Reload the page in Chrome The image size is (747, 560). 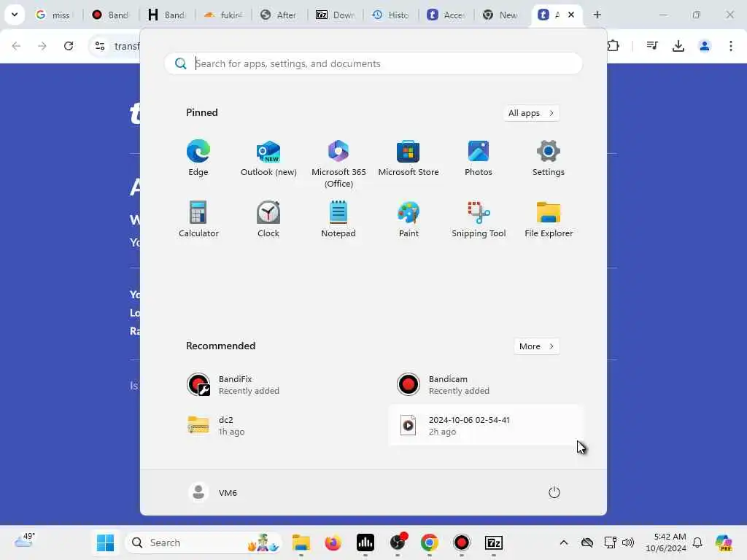[x=69, y=46]
